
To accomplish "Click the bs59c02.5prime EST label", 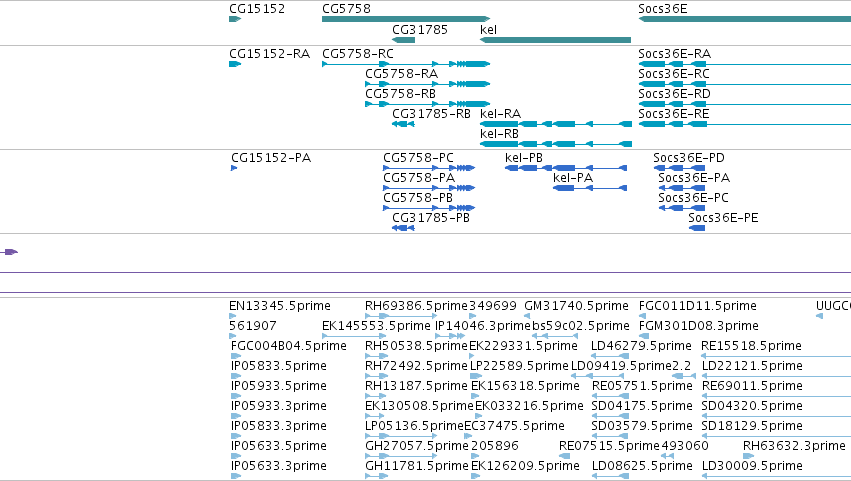I will point(581,326).
